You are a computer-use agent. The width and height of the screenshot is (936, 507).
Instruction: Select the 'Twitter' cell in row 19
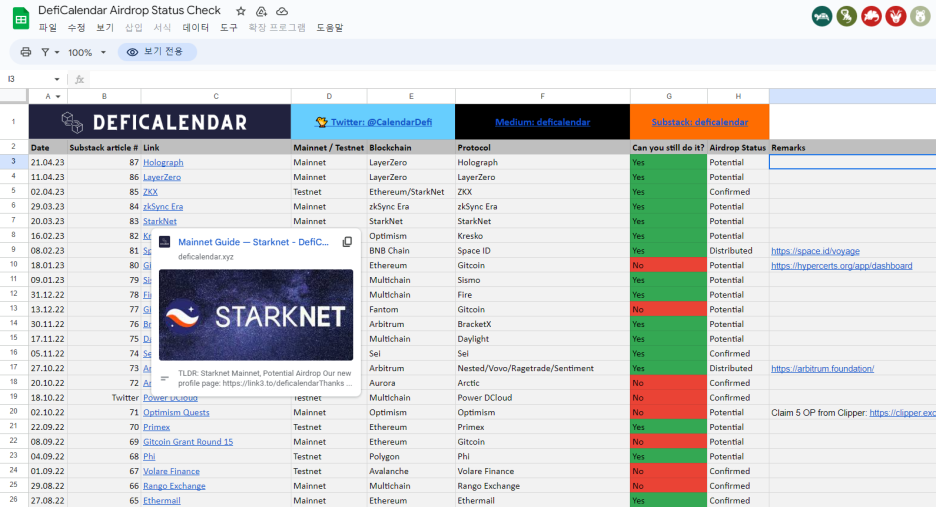click(104, 398)
